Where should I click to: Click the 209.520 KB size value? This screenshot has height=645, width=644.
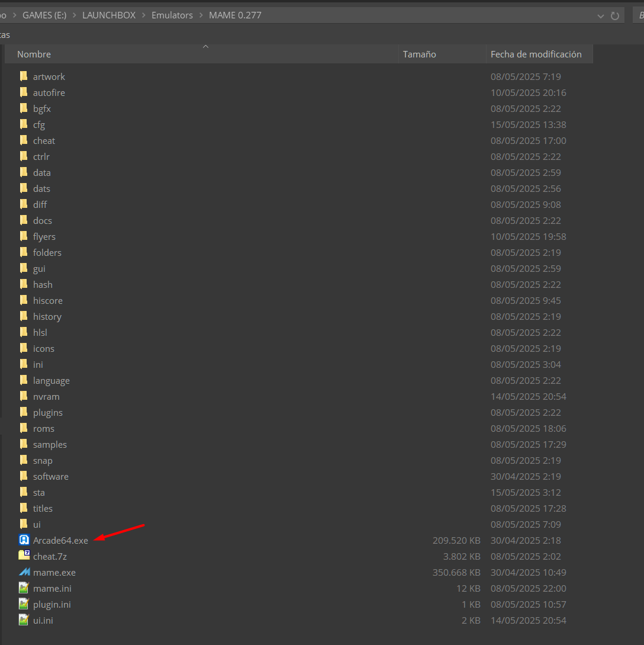coord(456,541)
